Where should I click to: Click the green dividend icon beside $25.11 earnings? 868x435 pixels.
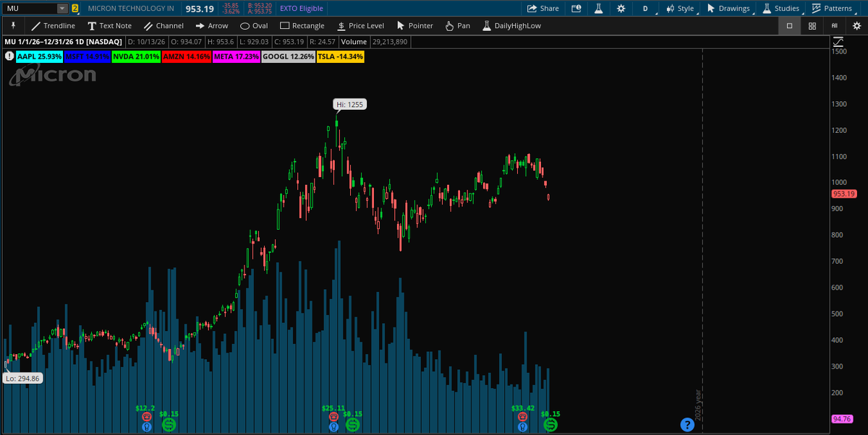coord(352,425)
